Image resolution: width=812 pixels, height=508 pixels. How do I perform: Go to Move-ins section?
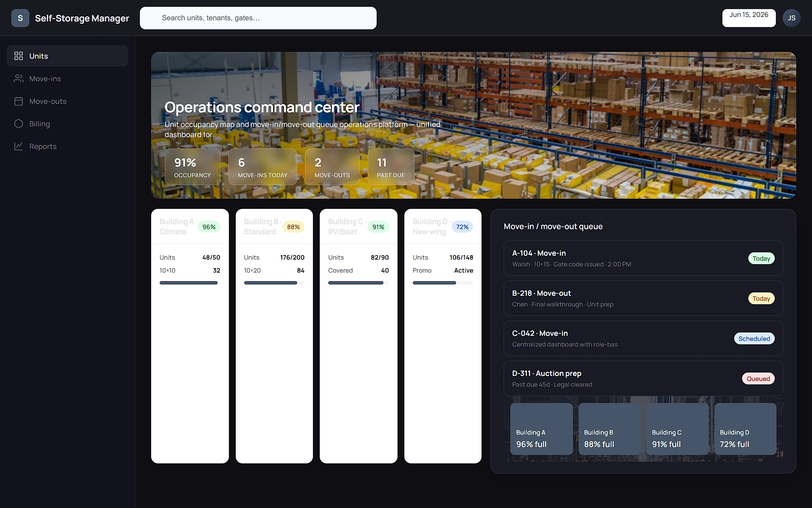pos(67,78)
